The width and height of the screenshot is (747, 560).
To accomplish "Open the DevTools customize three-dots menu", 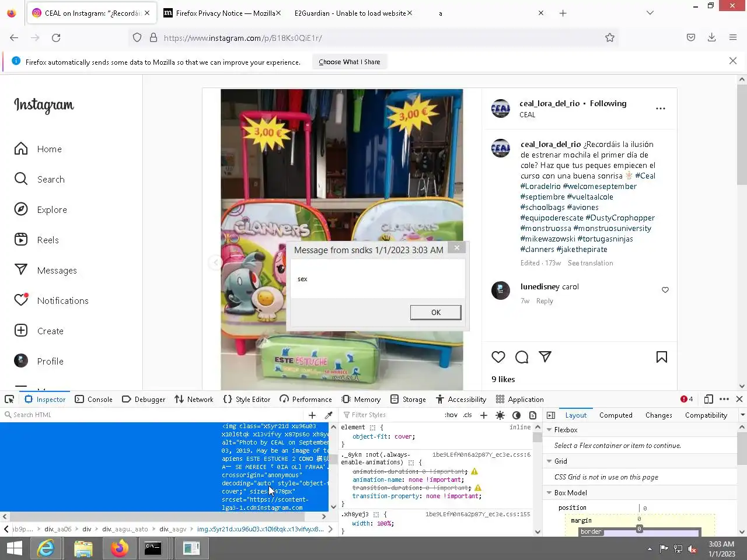I will (x=724, y=400).
